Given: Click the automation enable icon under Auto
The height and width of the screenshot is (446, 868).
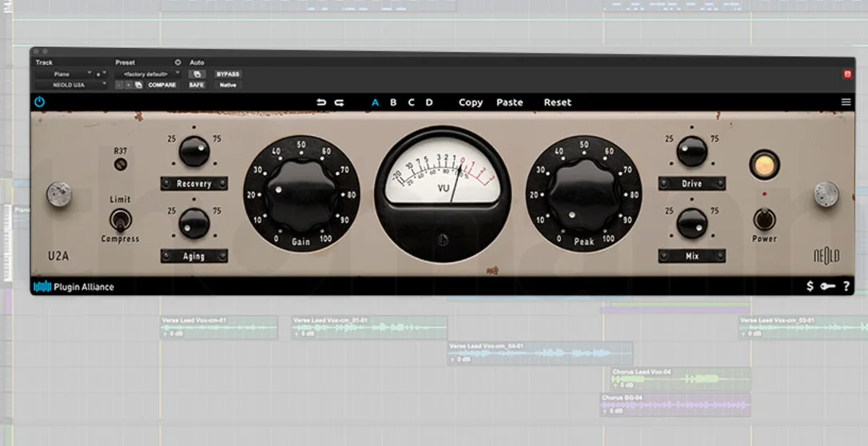Looking at the screenshot, I should [197, 74].
